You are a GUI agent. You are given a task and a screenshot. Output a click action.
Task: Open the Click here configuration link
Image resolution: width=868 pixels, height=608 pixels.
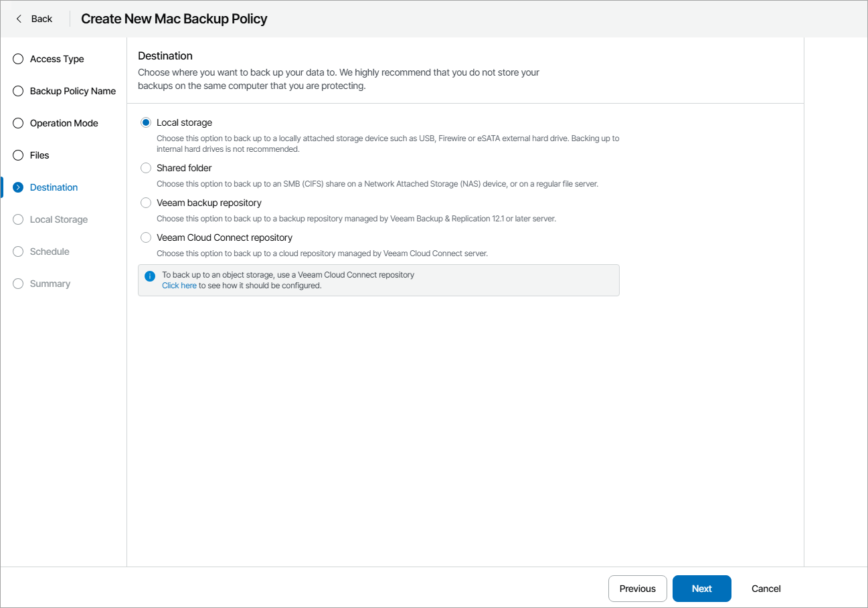click(179, 285)
